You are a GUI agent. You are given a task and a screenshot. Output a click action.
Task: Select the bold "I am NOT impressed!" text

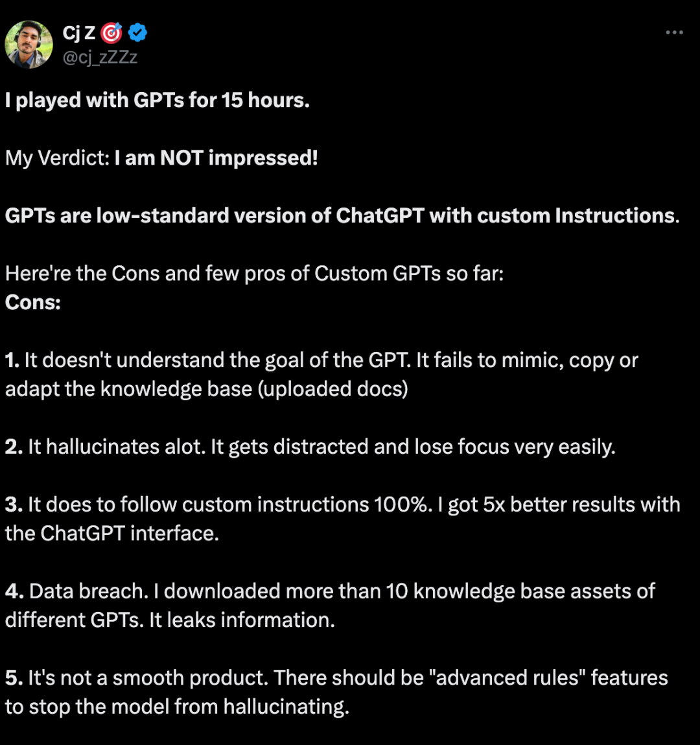click(x=216, y=158)
